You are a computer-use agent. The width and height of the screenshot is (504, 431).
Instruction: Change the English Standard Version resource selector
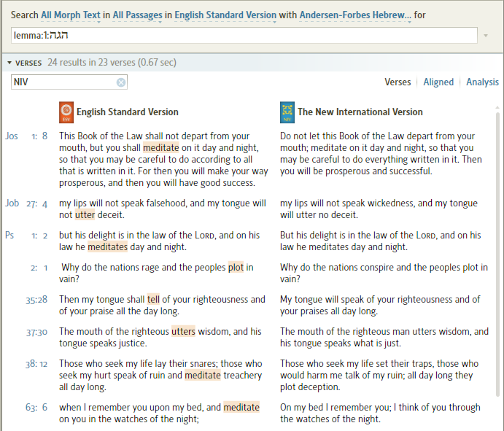pos(225,15)
